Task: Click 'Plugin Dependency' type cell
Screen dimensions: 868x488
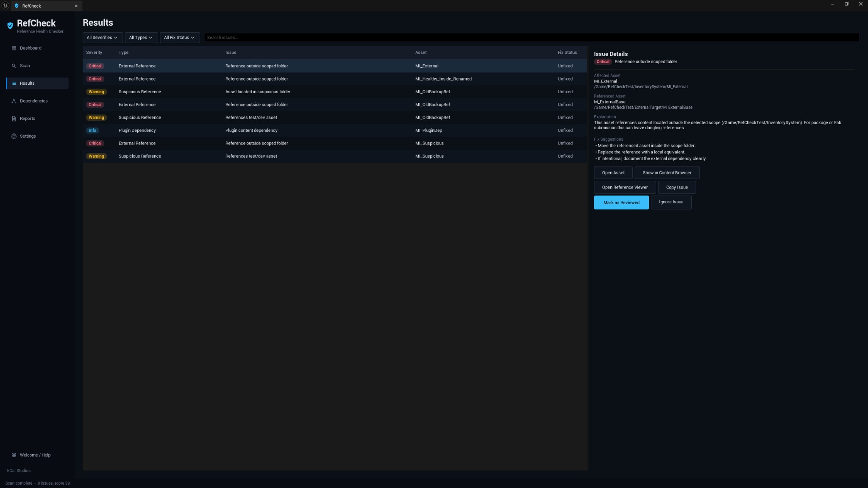Action: (137, 130)
